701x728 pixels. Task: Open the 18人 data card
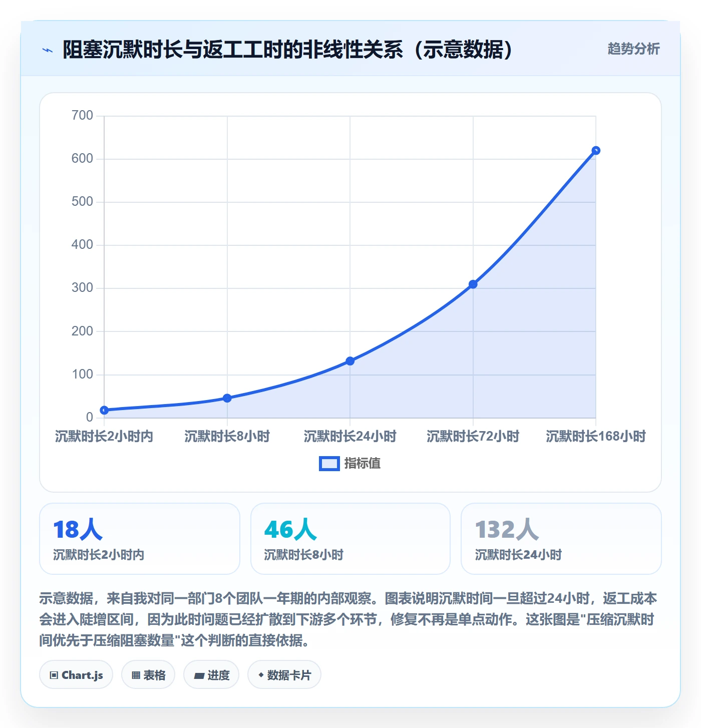(140, 539)
